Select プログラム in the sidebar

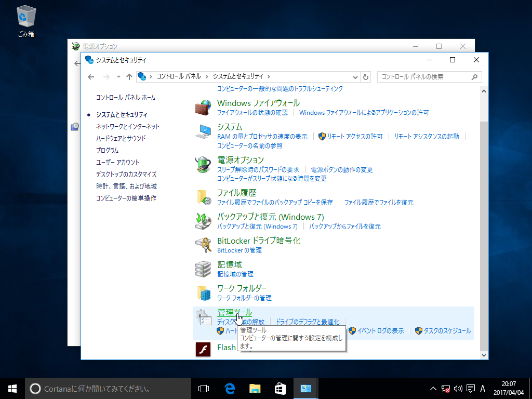pos(107,150)
